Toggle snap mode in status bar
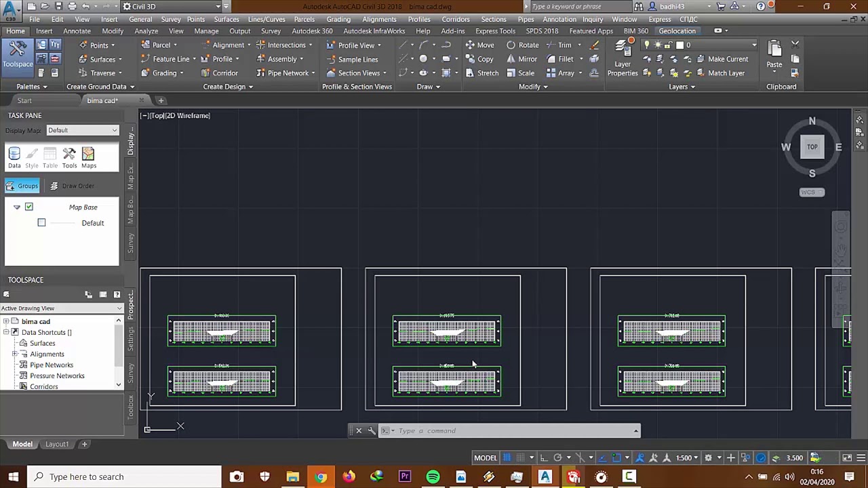This screenshot has width=868, height=488. [521, 457]
